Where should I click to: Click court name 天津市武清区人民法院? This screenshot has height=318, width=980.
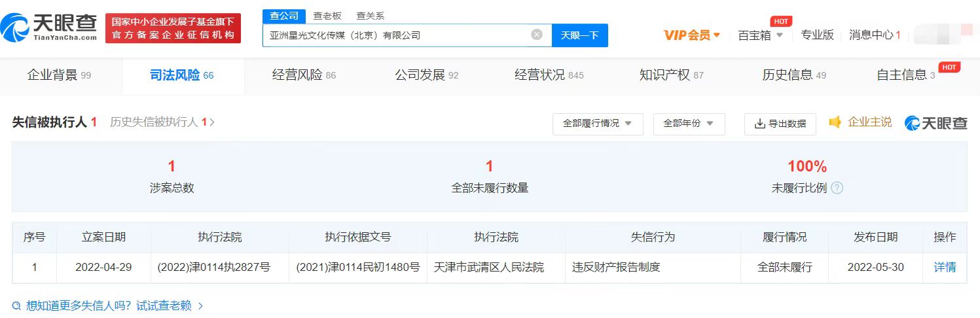click(x=488, y=267)
